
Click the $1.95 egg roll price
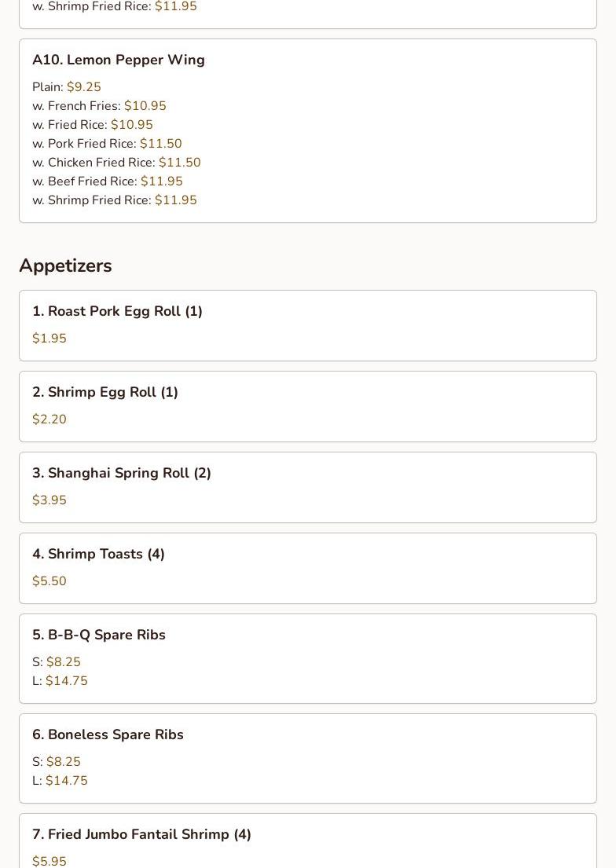49,339
